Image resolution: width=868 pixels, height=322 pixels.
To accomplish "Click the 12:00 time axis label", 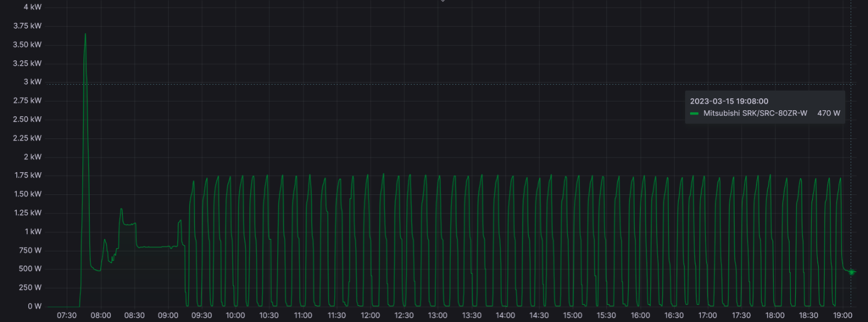I will click(371, 315).
